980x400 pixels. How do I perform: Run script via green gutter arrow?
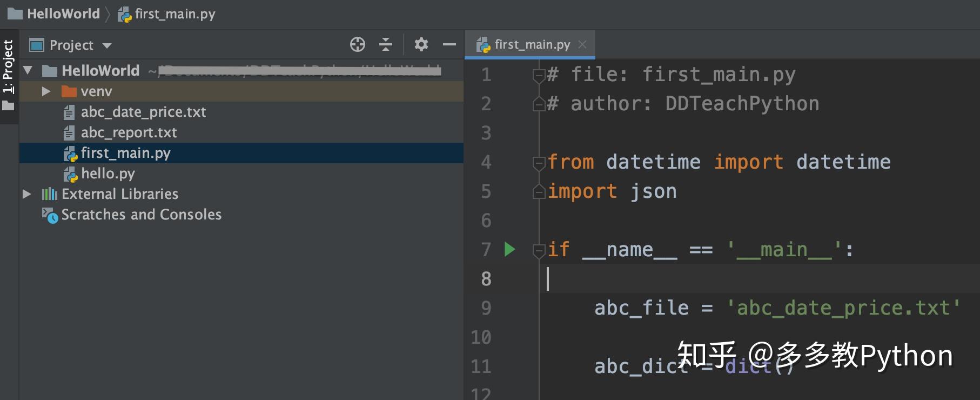coord(509,249)
